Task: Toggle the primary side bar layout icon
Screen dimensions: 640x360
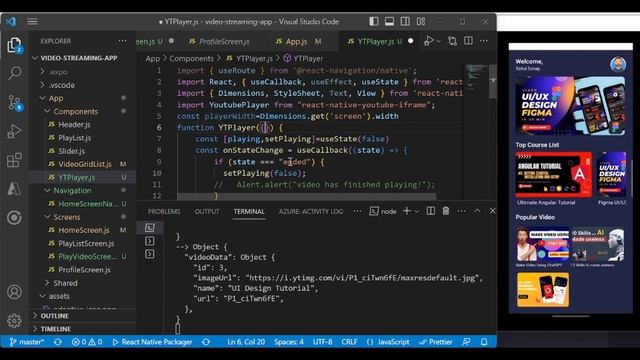Action: (x=373, y=22)
